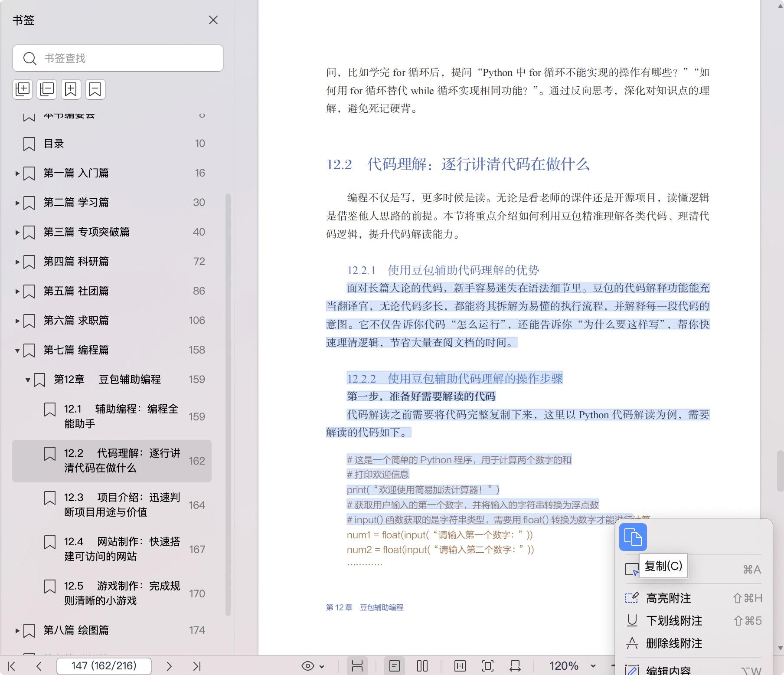Close the bookmarks panel
784x675 pixels.
point(213,20)
